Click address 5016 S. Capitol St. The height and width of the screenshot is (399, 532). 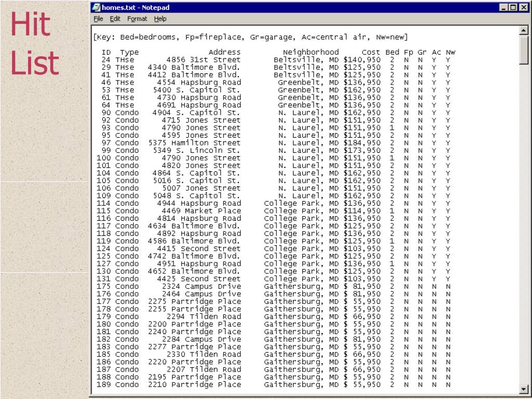(x=196, y=180)
